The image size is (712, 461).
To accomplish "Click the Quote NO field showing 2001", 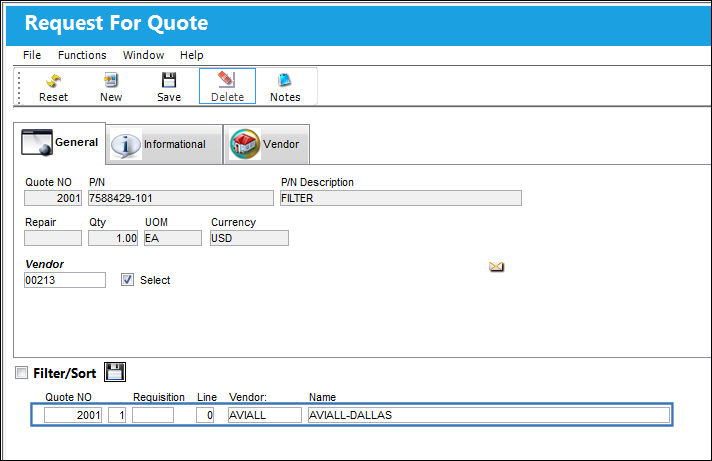I will [53, 198].
